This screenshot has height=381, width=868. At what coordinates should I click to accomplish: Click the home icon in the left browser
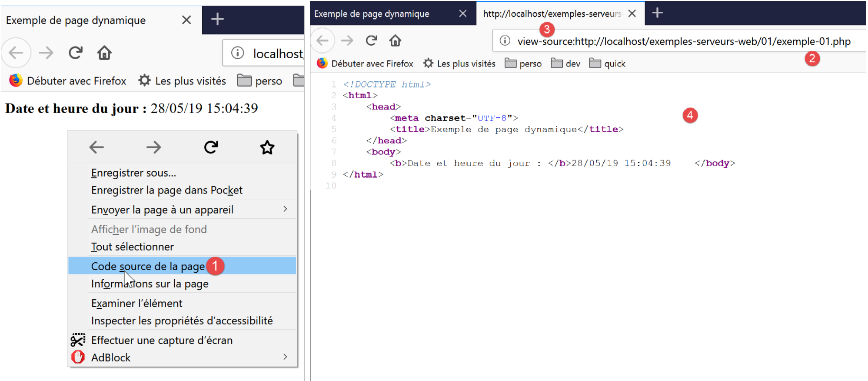click(104, 53)
